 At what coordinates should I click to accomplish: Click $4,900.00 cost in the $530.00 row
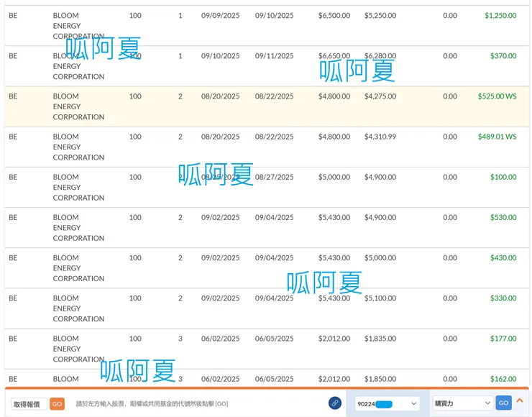[380, 218]
